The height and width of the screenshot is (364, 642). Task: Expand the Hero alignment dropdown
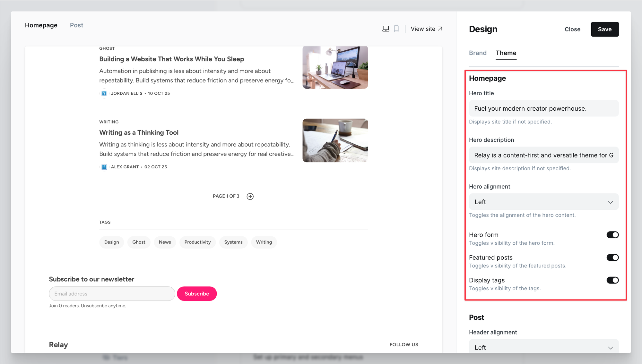point(543,202)
